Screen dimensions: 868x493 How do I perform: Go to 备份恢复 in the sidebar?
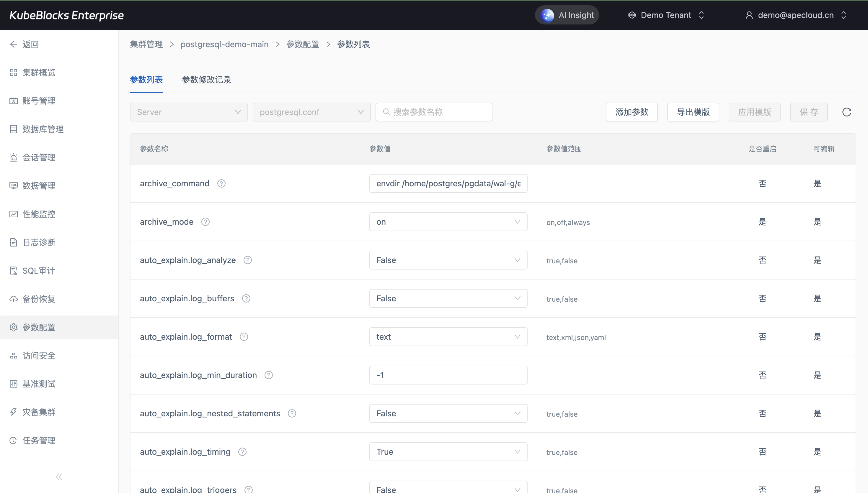pos(39,299)
